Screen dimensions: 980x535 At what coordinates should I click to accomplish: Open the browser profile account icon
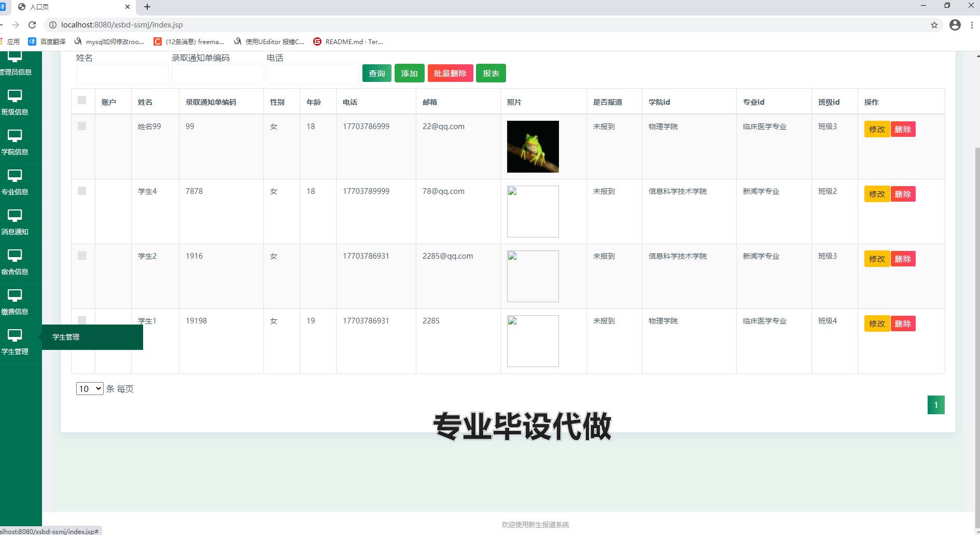[x=955, y=25]
